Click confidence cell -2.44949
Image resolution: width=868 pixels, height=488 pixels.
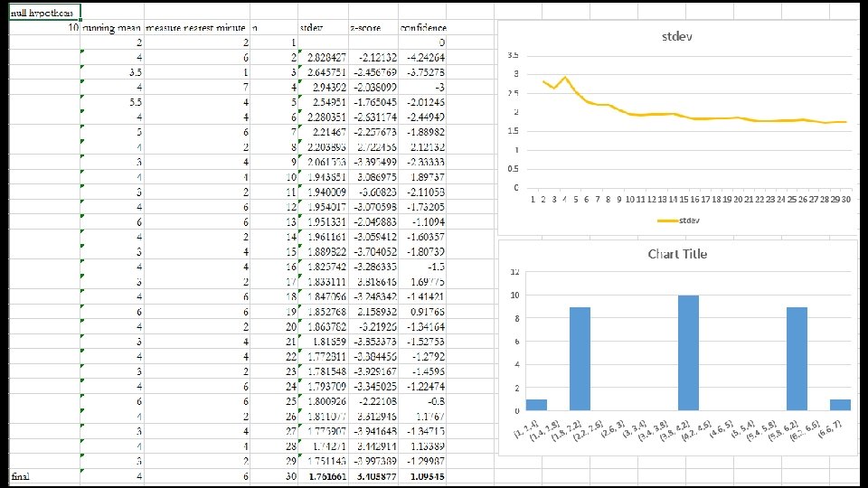(x=422, y=117)
